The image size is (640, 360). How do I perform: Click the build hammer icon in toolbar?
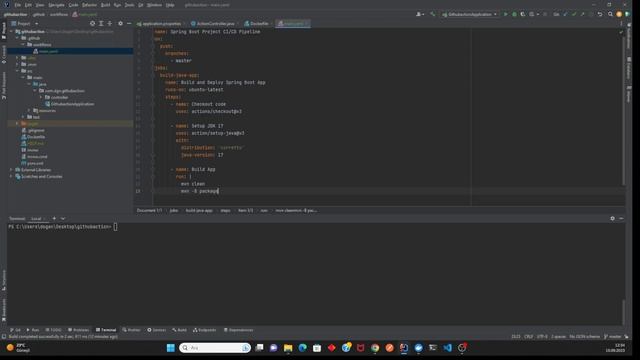coord(433,14)
